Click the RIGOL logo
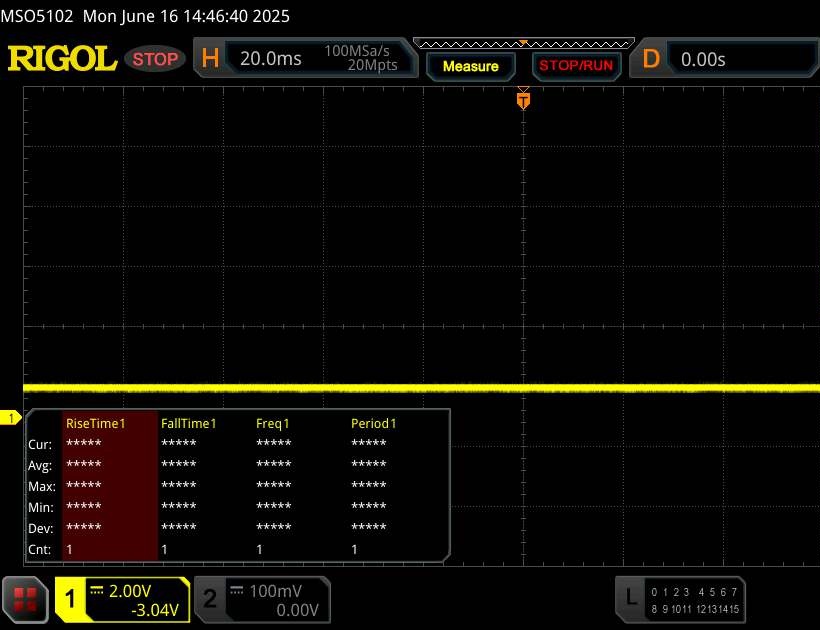The height and width of the screenshot is (630, 820). coord(62,59)
